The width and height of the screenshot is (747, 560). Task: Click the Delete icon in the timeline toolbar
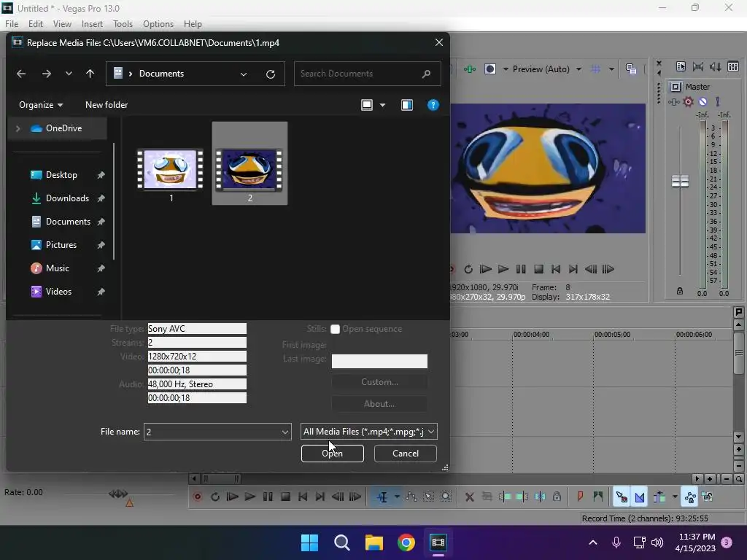click(x=469, y=497)
